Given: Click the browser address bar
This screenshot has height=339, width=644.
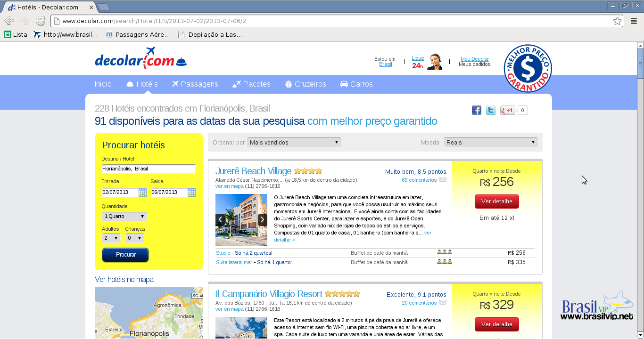Looking at the screenshot, I should [x=337, y=21].
